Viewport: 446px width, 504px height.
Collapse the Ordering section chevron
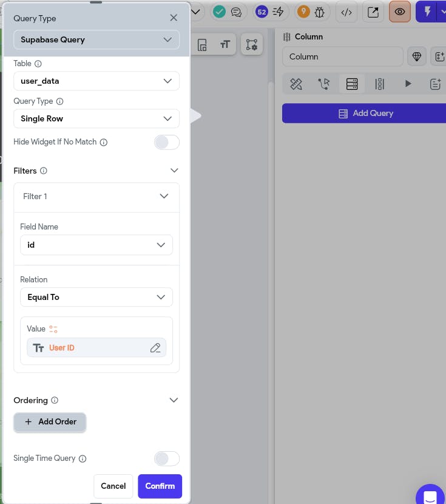tap(174, 400)
